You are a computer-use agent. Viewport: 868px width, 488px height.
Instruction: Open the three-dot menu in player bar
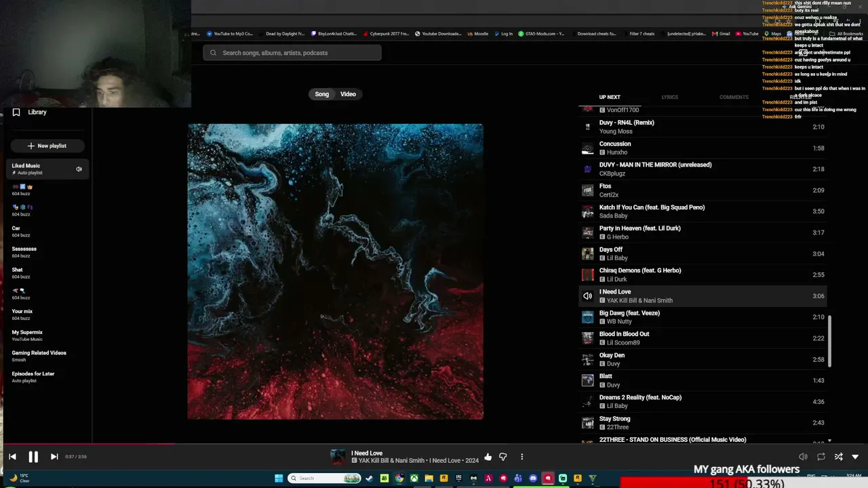click(x=521, y=457)
